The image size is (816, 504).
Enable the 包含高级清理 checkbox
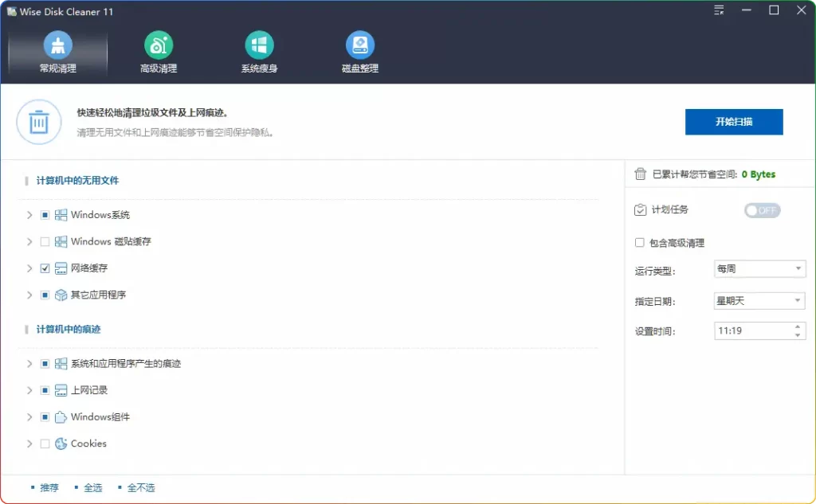pyautogui.click(x=640, y=242)
